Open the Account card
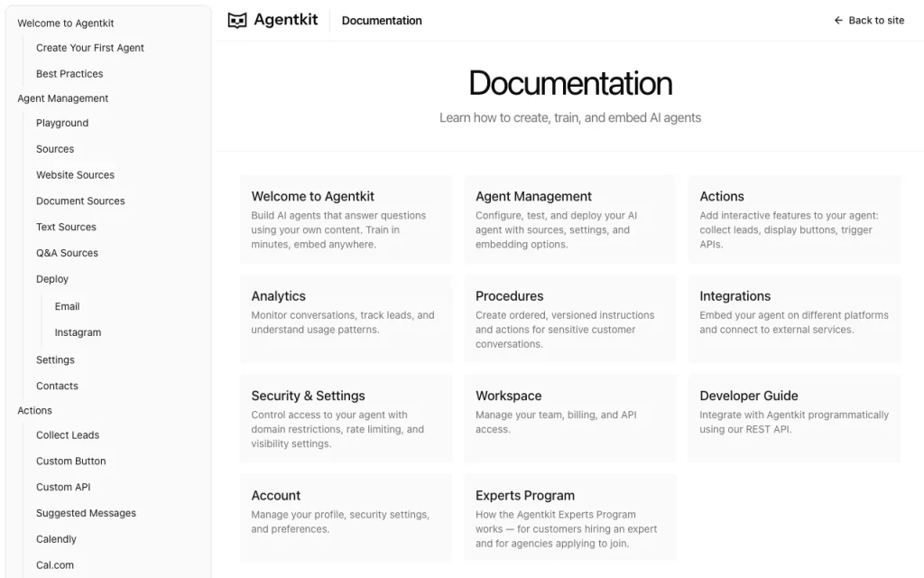 pyautogui.click(x=346, y=517)
